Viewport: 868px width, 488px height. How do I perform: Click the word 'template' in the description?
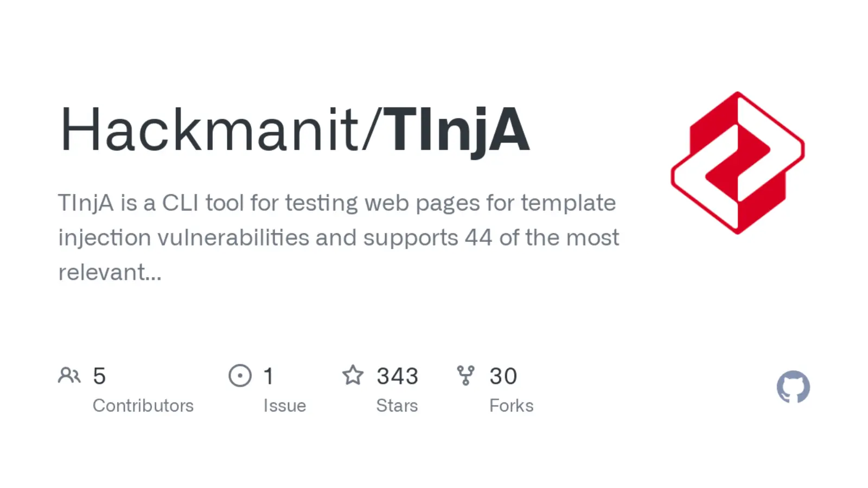tap(568, 203)
